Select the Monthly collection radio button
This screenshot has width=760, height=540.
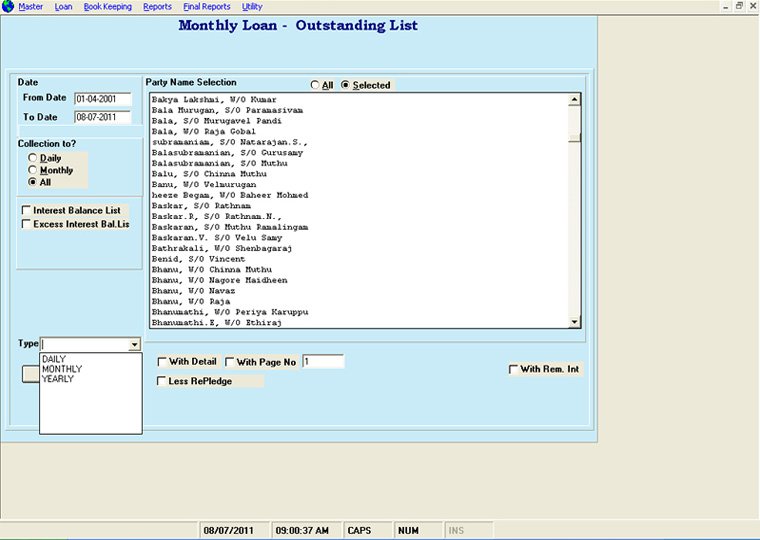coord(33,170)
